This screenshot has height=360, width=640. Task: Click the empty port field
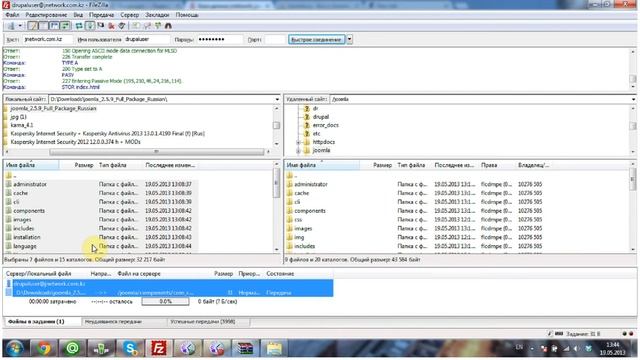[275, 39]
